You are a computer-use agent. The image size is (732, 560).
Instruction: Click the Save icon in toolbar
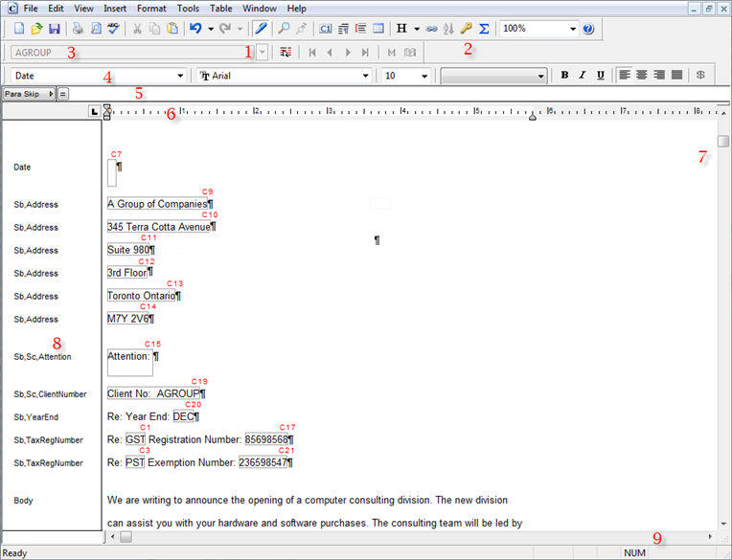54,29
